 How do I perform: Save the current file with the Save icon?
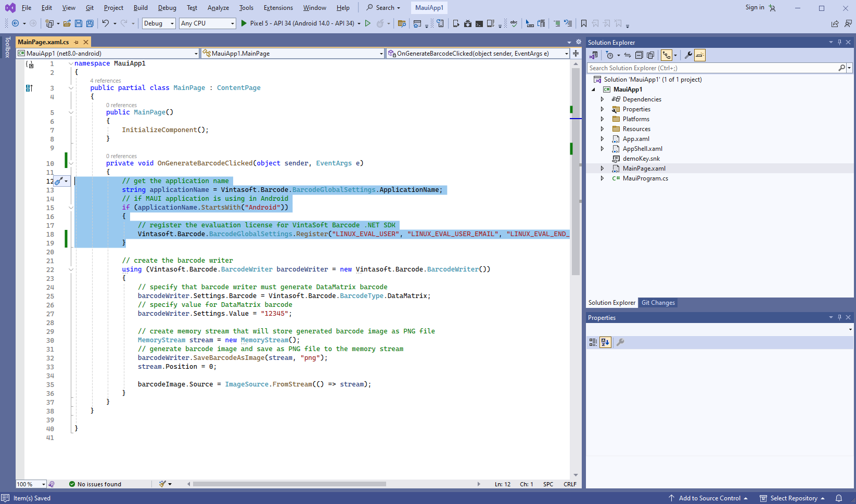pos(79,23)
